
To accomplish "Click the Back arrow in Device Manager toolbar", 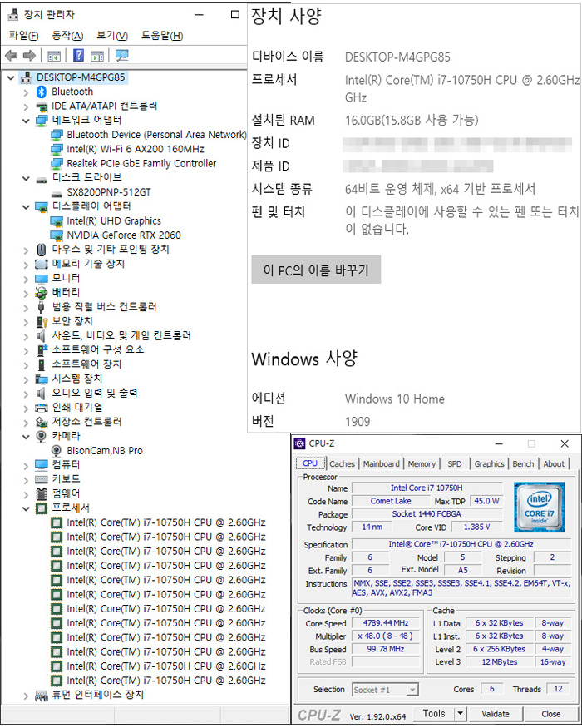I will pyautogui.click(x=11, y=56).
